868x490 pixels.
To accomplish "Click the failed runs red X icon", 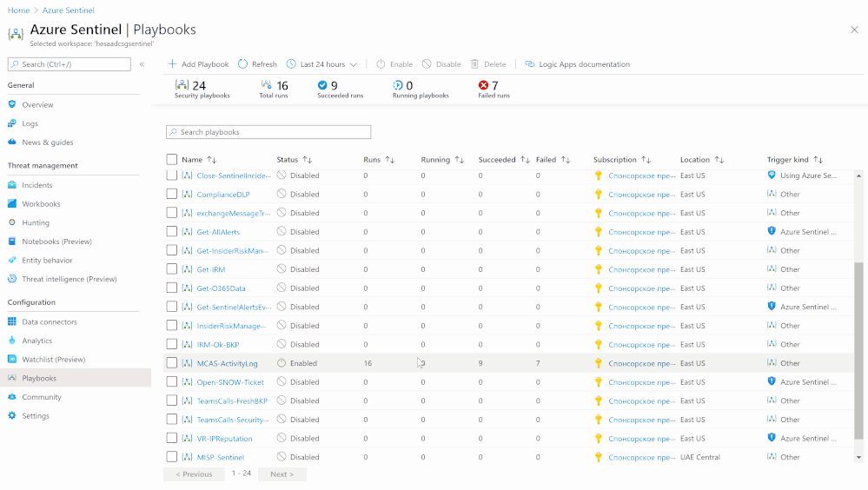I will pos(483,85).
